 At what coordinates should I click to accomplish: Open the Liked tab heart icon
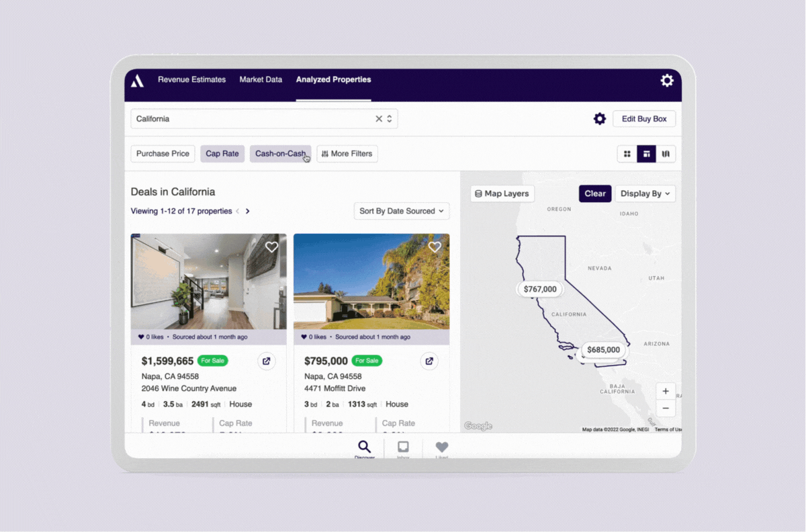coord(441,449)
